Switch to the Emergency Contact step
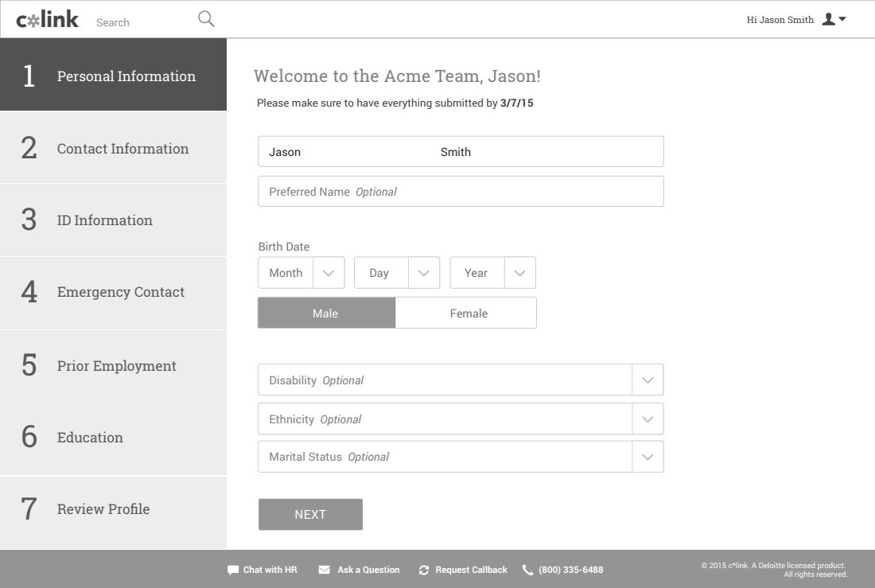The width and height of the screenshot is (875, 588). click(113, 292)
